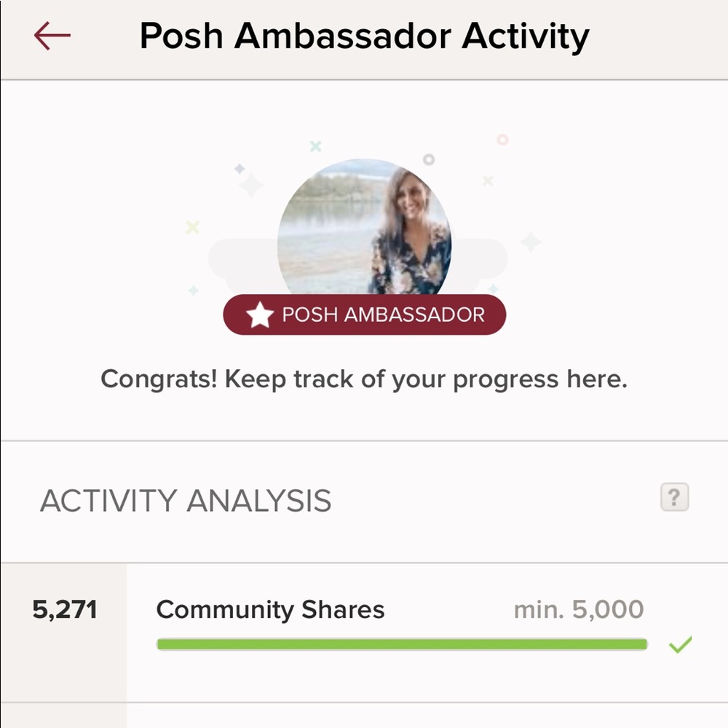Select the Posh Ambassador Activity title
Viewport: 728px width, 728px height.
click(x=364, y=36)
